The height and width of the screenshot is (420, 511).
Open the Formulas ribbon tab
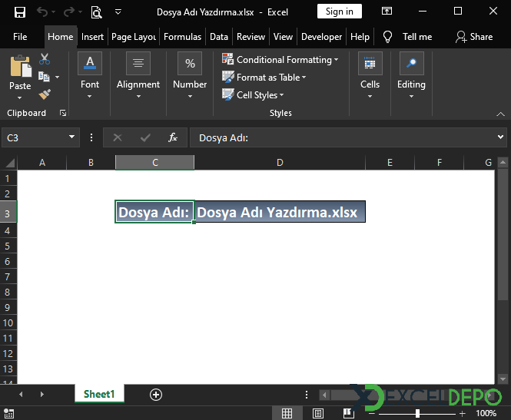click(x=182, y=37)
